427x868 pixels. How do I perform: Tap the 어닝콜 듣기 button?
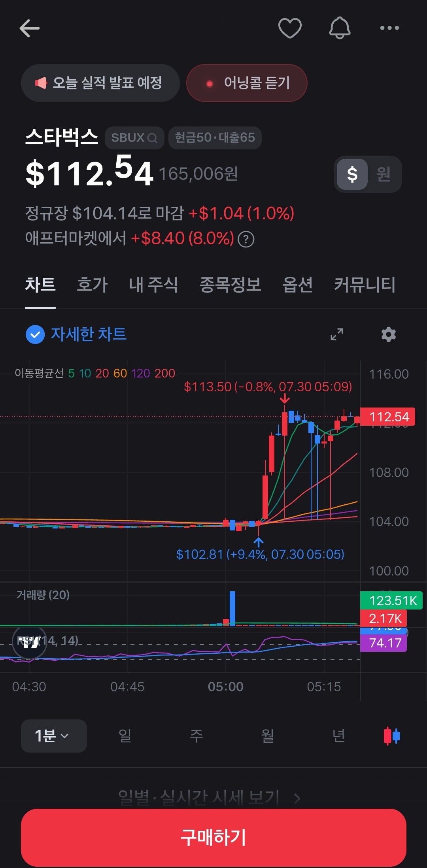tap(247, 83)
